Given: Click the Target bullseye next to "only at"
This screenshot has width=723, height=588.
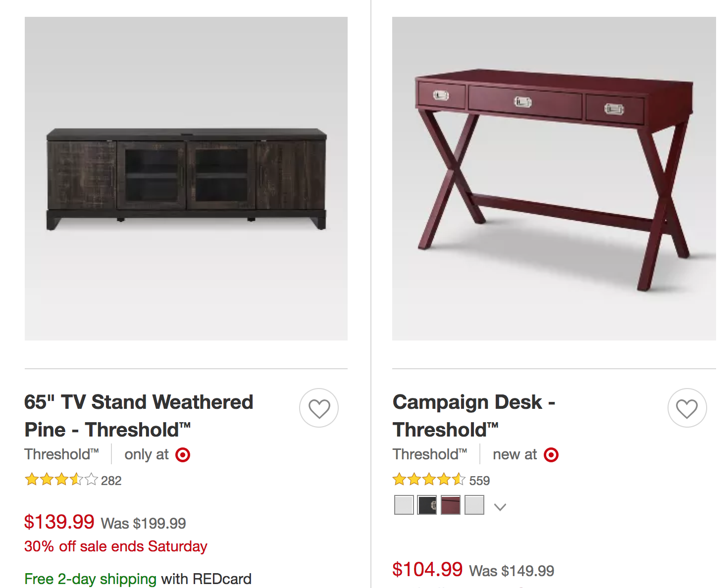Looking at the screenshot, I should pyautogui.click(x=183, y=455).
